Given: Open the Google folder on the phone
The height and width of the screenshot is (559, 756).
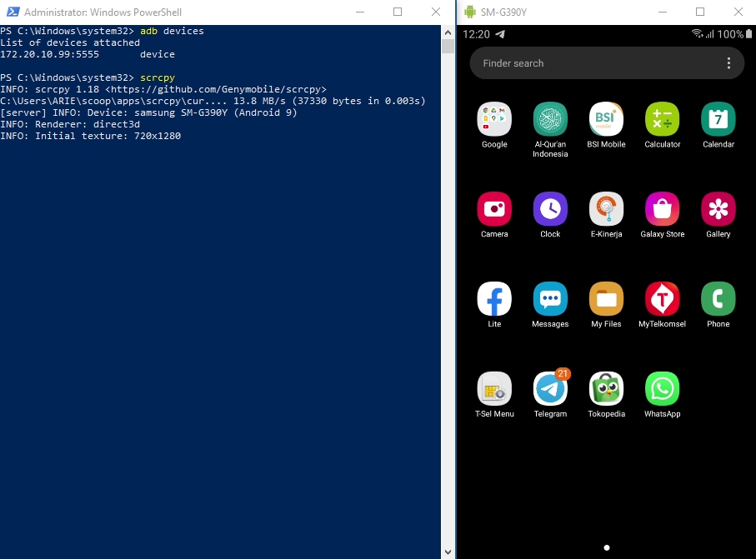Looking at the screenshot, I should tap(494, 119).
